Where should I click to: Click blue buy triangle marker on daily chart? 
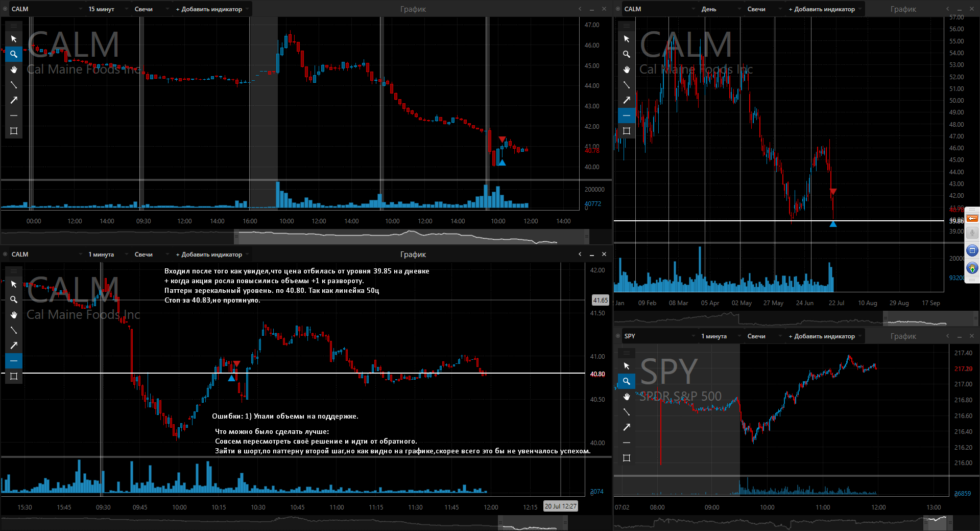[833, 224]
